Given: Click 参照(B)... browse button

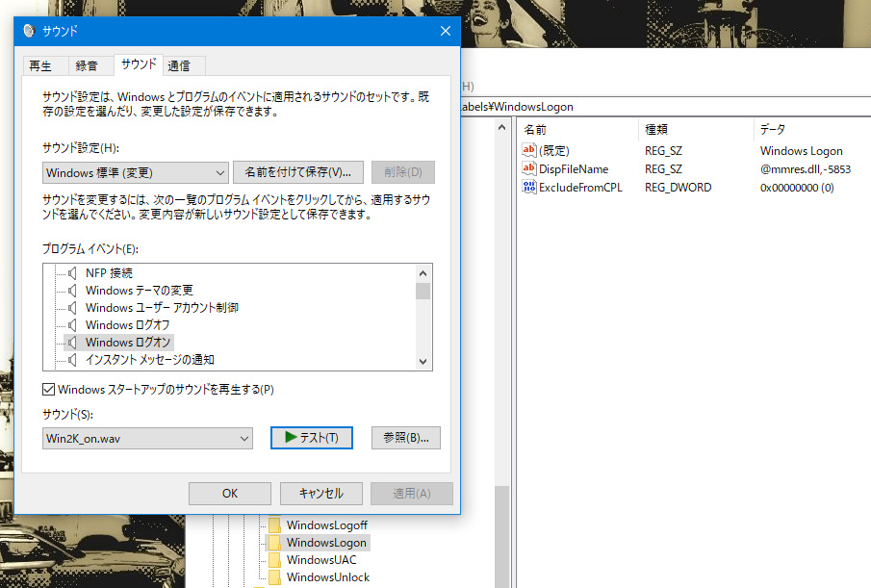Looking at the screenshot, I should [x=406, y=438].
